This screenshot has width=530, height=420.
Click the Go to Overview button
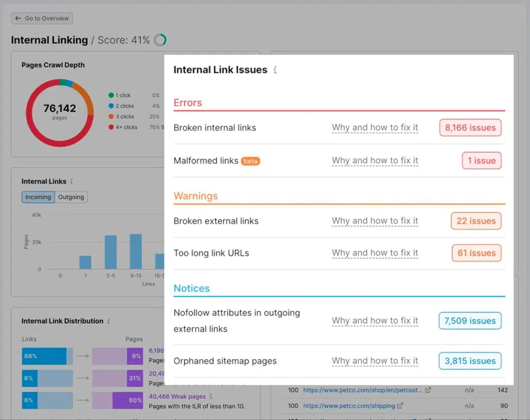[x=41, y=18]
